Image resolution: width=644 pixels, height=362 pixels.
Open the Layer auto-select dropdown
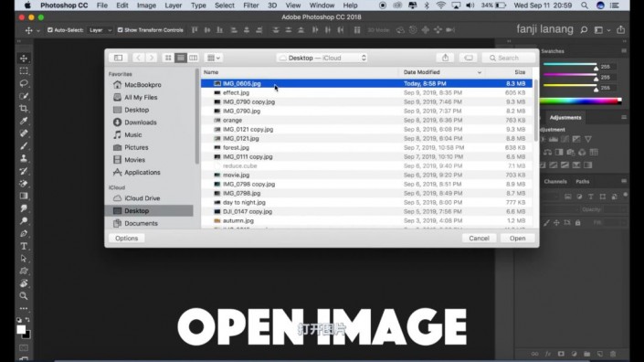point(100,30)
